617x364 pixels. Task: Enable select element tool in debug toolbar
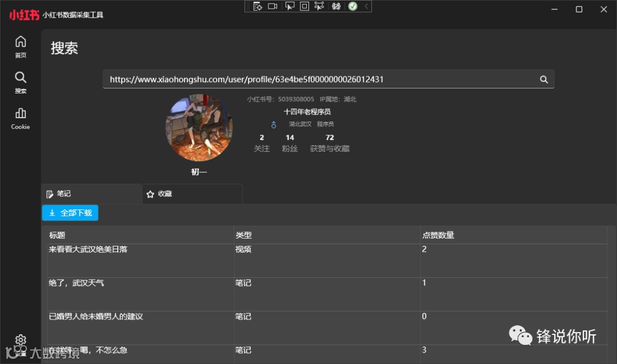point(290,6)
